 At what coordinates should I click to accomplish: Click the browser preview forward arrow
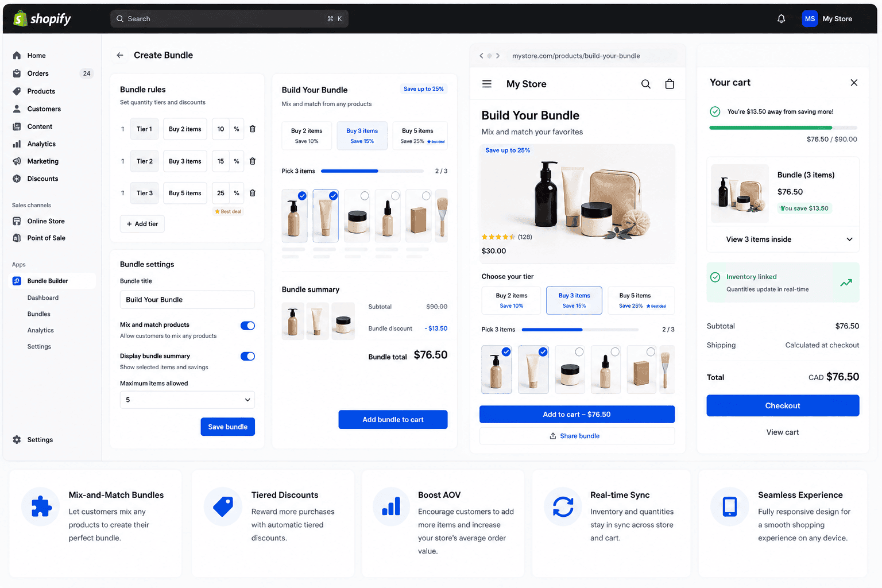[498, 56]
